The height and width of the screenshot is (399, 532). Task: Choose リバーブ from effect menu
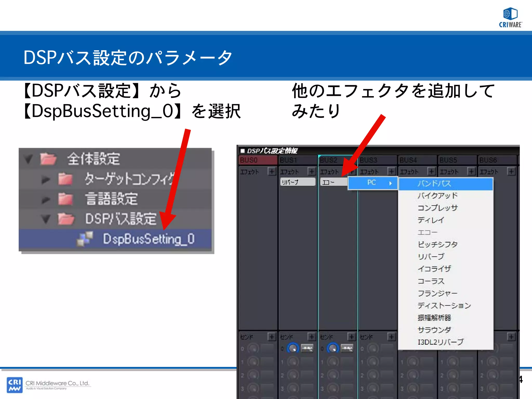point(445,257)
